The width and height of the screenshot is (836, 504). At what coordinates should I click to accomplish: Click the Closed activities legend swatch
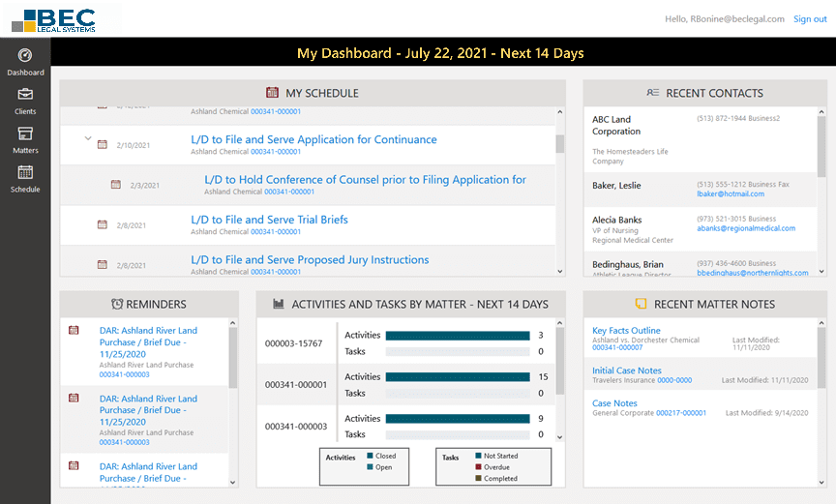tap(370, 456)
